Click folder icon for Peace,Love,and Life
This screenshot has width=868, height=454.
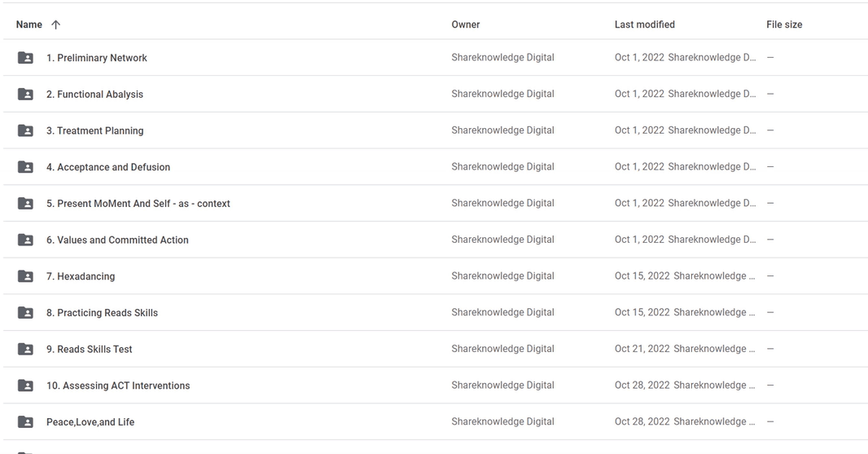(26, 422)
